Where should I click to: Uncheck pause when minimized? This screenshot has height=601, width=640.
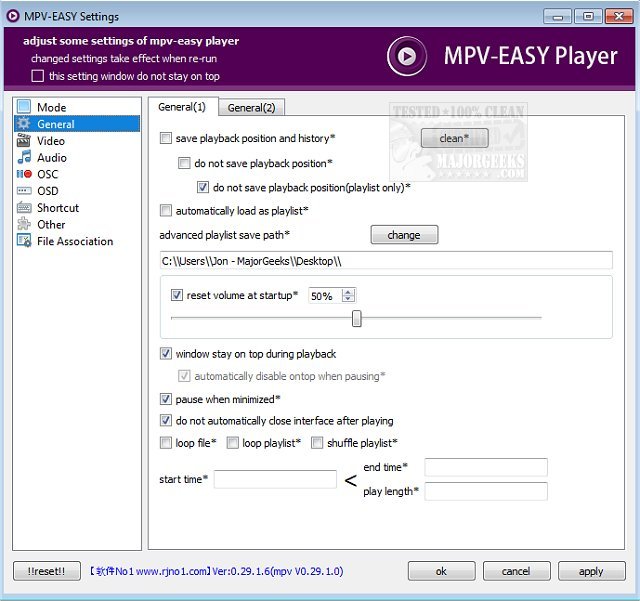[166, 399]
